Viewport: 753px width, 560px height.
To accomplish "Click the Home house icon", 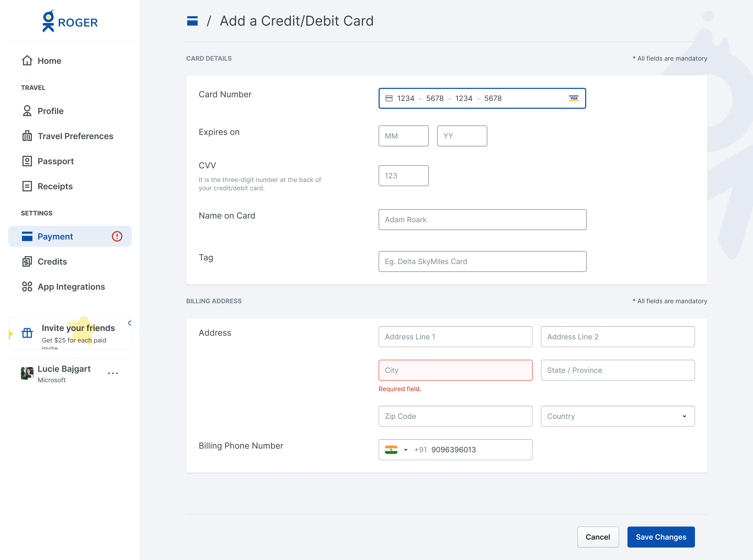I will (x=27, y=61).
